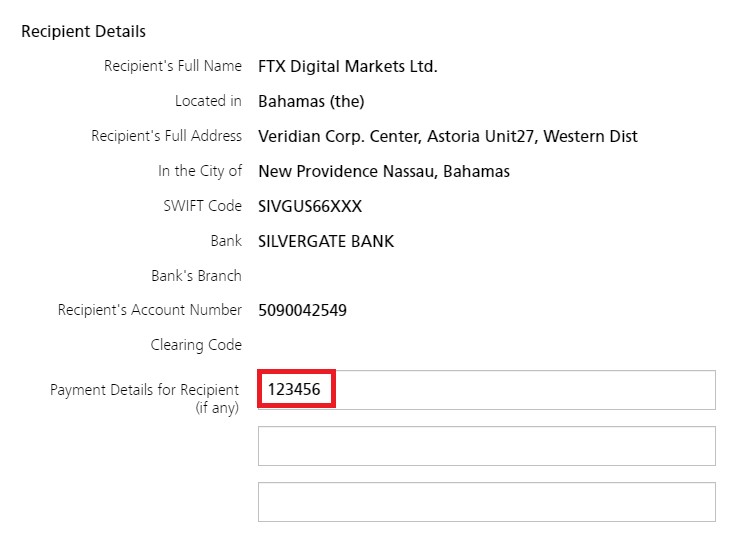Viewport: 737px width, 533px height.
Task: Click the first Payment Details input field
Action: pyautogui.click(x=486, y=390)
